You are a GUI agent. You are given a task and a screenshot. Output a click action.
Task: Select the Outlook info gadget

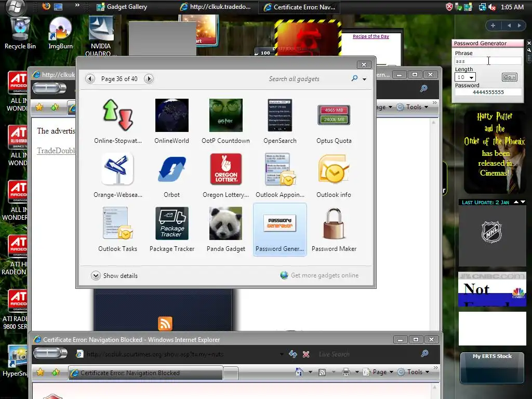point(334,169)
